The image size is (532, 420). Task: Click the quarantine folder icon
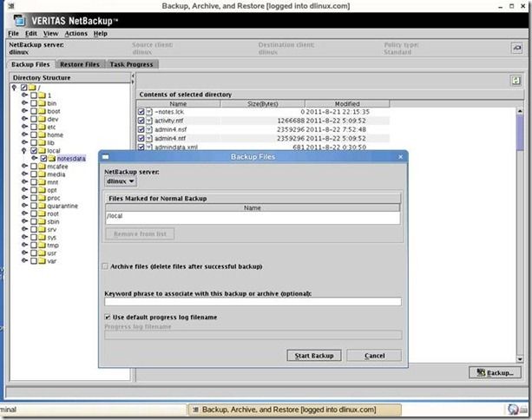[42, 206]
